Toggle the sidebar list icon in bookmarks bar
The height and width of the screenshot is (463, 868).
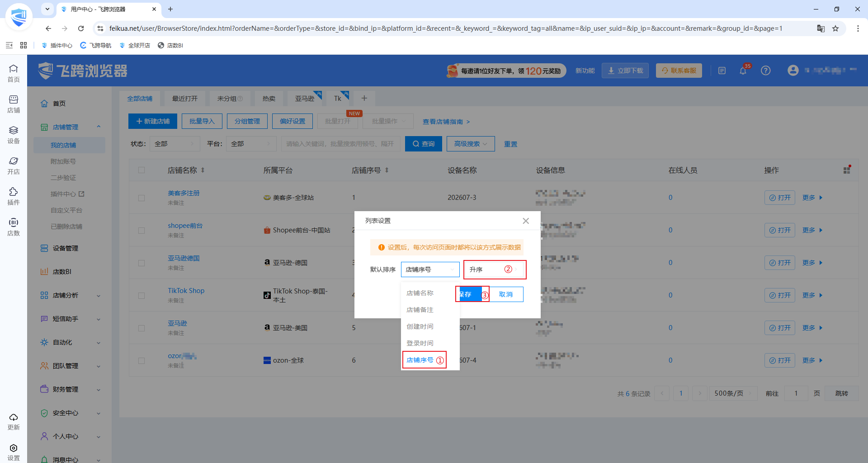(9, 45)
